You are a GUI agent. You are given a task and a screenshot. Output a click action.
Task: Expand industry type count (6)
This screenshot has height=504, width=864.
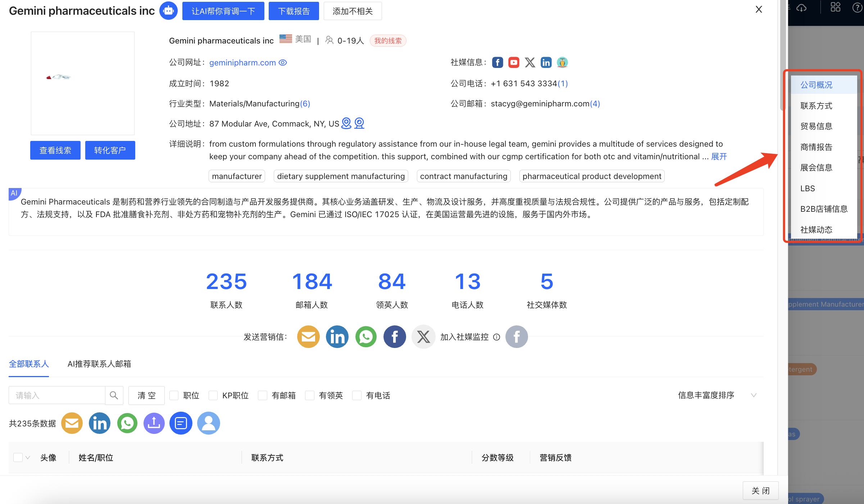coord(305,104)
